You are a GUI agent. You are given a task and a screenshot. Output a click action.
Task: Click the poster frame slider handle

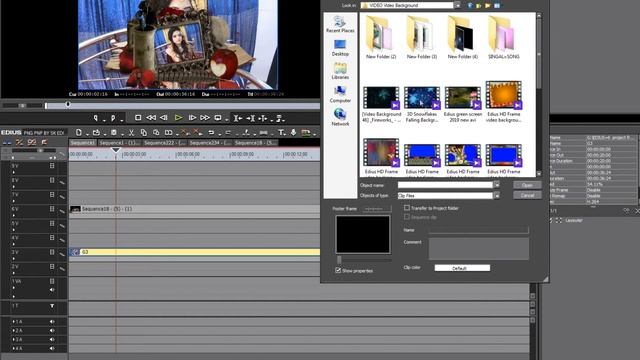click(339, 260)
